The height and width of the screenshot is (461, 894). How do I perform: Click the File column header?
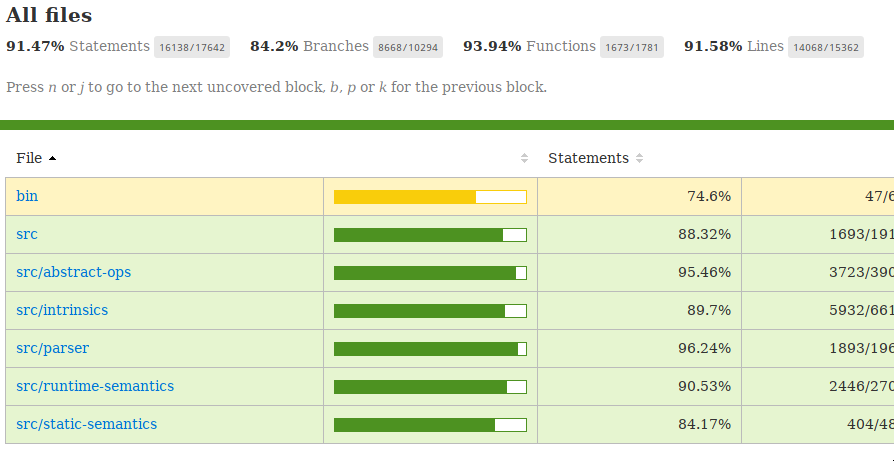(x=29, y=159)
